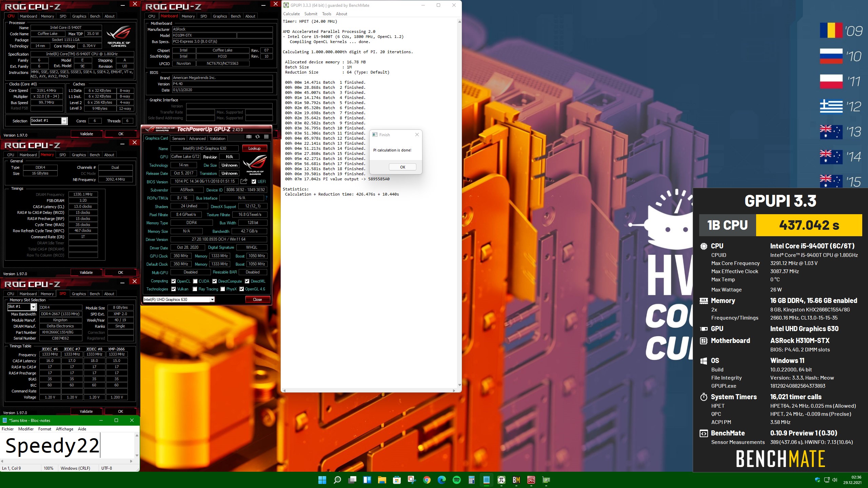Open About menu in GPUPI
Viewport: 868px width, 488px height.
341,14
